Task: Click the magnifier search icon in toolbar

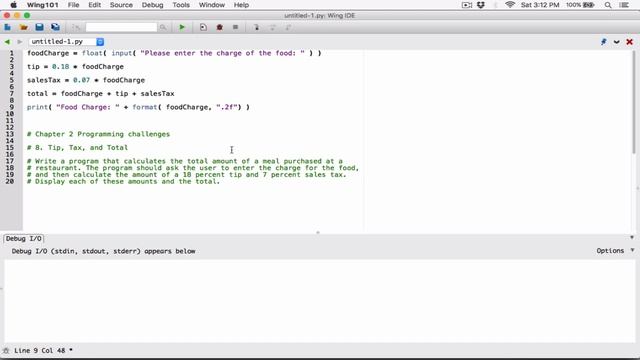Action: coord(163,27)
